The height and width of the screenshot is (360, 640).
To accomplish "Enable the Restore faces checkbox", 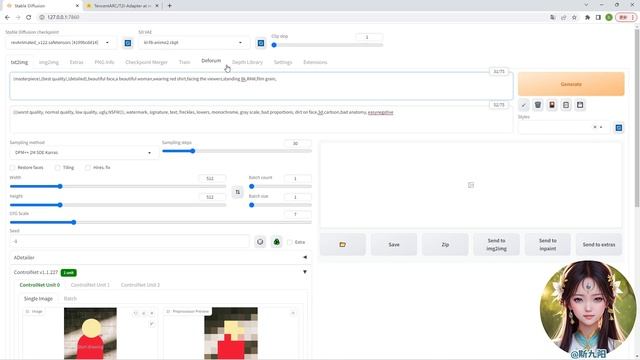I will (12, 168).
